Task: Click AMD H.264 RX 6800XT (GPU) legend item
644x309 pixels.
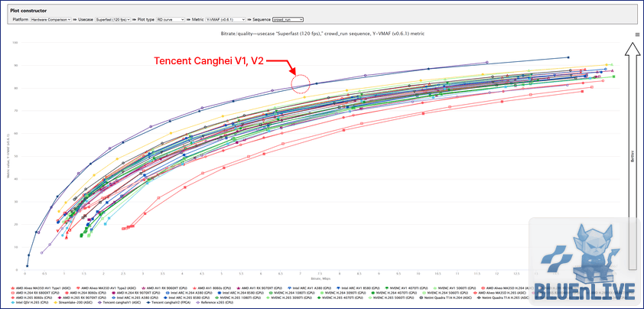Action: point(35,293)
